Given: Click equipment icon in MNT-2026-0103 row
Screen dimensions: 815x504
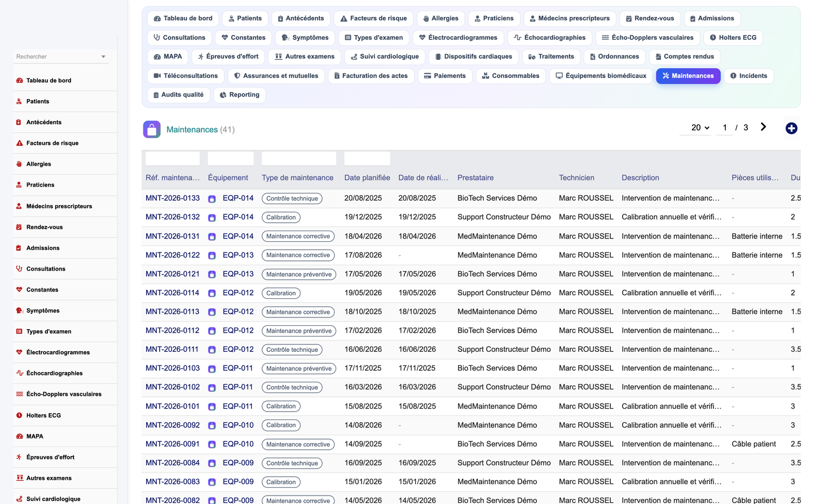Looking at the screenshot, I should pos(212,369).
